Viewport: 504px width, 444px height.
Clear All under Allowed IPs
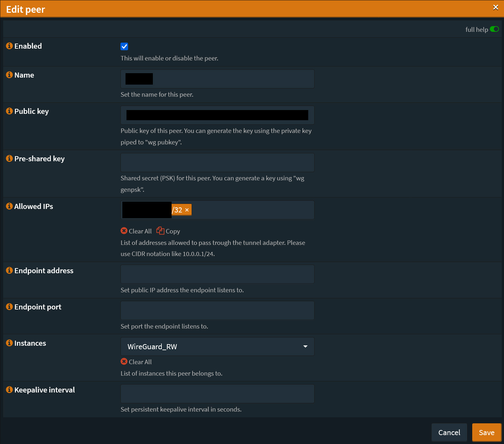[136, 231]
